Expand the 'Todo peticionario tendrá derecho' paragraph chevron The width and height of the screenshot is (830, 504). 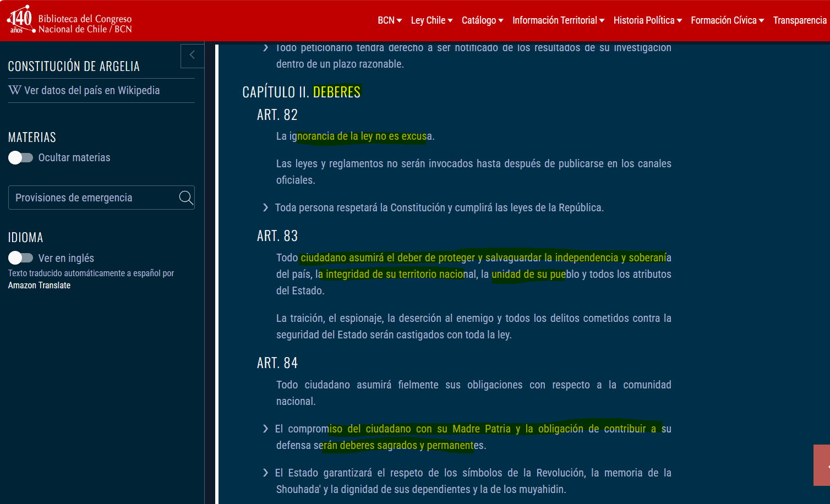tap(266, 48)
